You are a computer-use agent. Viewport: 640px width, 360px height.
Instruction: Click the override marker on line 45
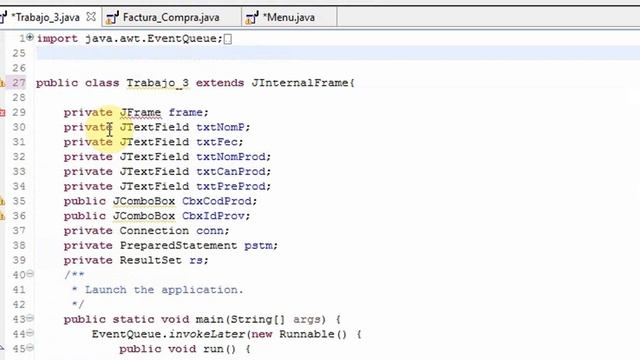point(2,348)
